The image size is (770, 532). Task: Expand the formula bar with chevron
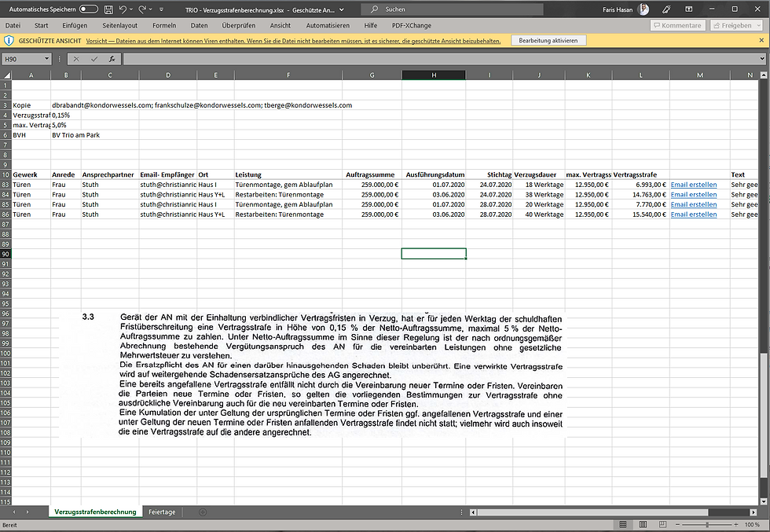(761, 59)
